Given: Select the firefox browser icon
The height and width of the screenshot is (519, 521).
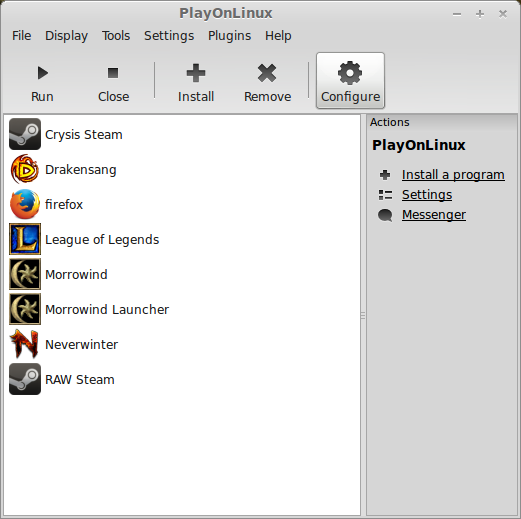Looking at the screenshot, I should point(25,204).
